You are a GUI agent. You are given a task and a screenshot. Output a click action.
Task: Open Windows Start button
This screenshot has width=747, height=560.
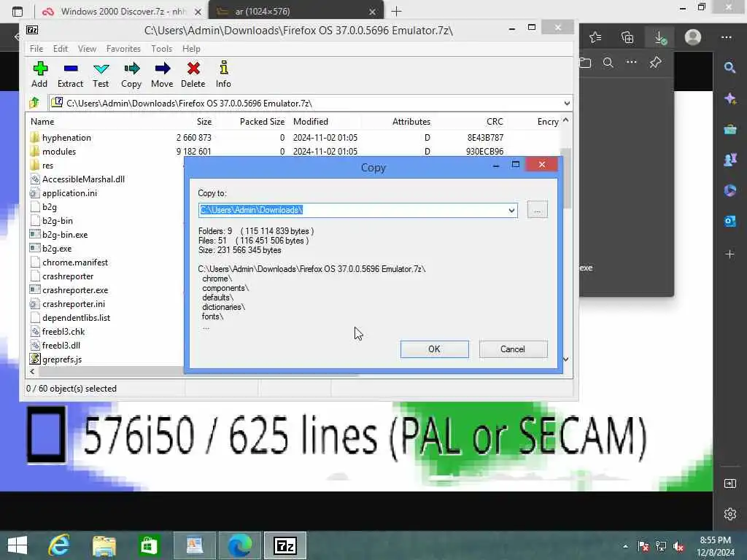tap(18, 545)
